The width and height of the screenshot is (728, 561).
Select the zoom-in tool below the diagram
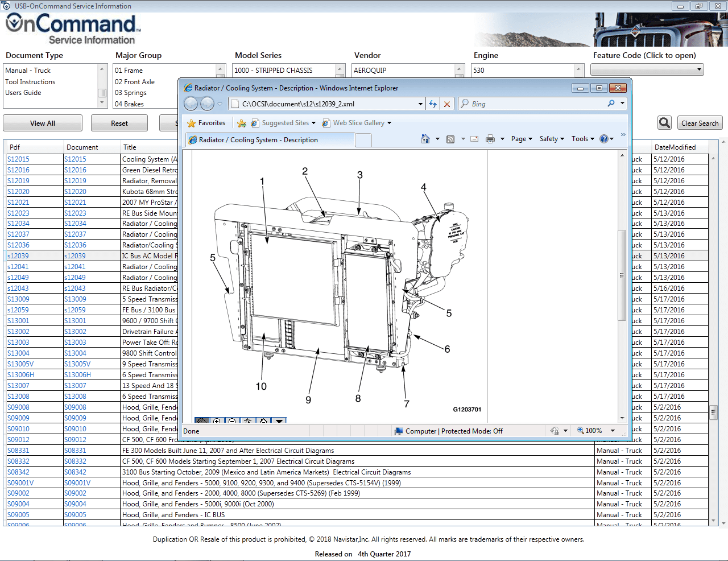pyautogui.click(x=217, y=420)
